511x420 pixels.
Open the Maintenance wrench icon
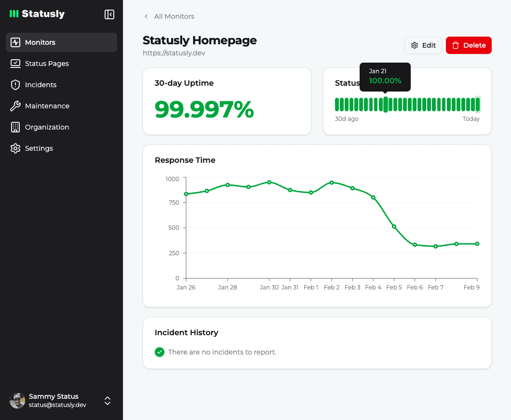pos(16,106)
